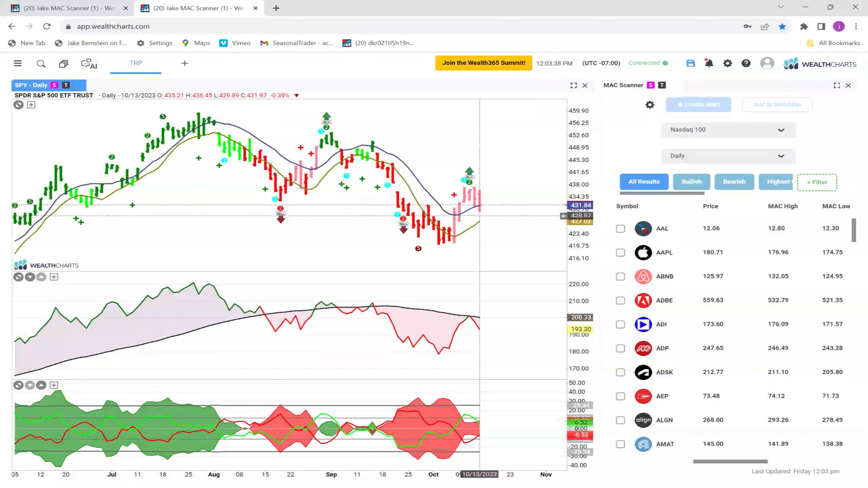
Task: Click the price axis plus marker
Action: tap(563, 216)
